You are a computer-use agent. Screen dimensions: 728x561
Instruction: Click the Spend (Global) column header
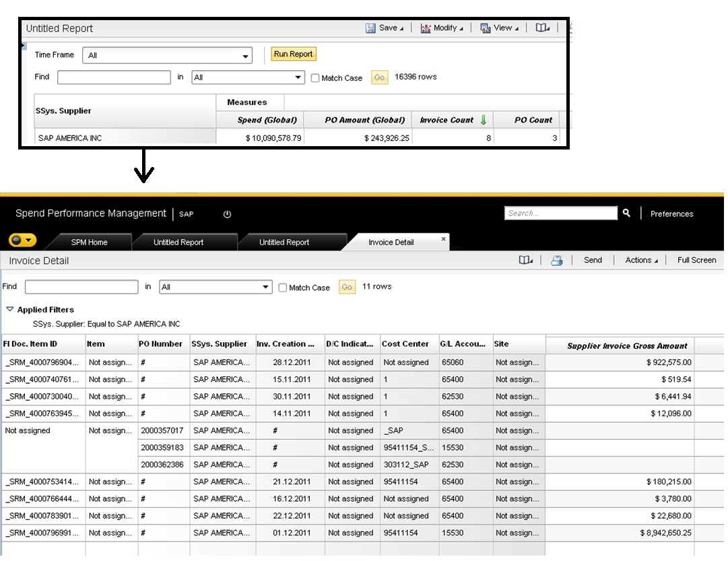coord(260,120)
